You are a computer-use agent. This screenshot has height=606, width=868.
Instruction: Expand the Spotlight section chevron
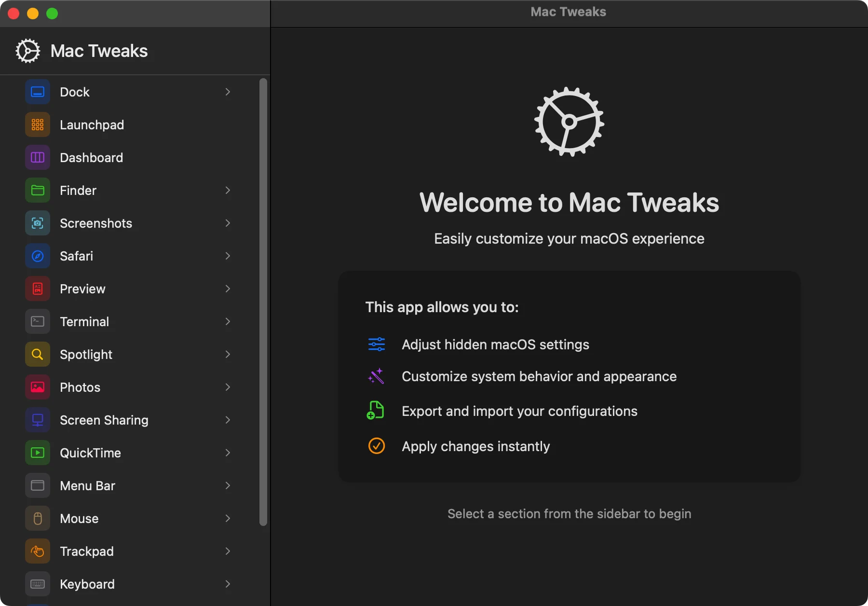point(228,354)
